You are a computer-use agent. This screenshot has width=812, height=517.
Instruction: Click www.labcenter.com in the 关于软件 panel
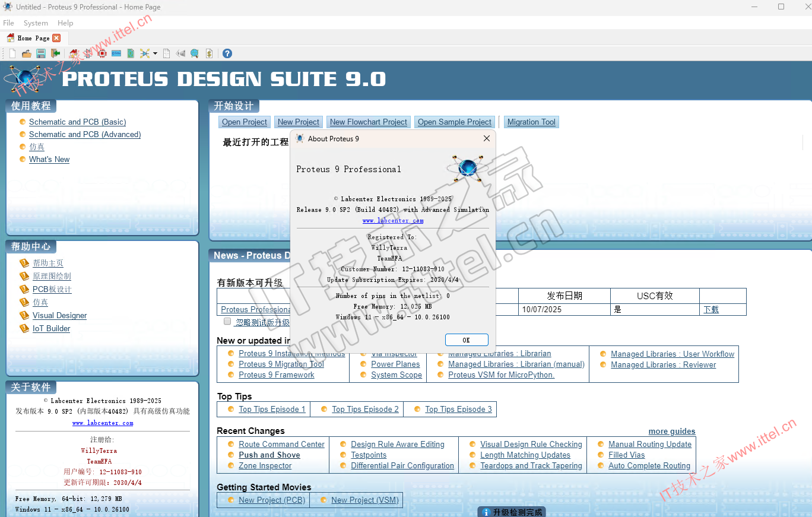(103, 423)
